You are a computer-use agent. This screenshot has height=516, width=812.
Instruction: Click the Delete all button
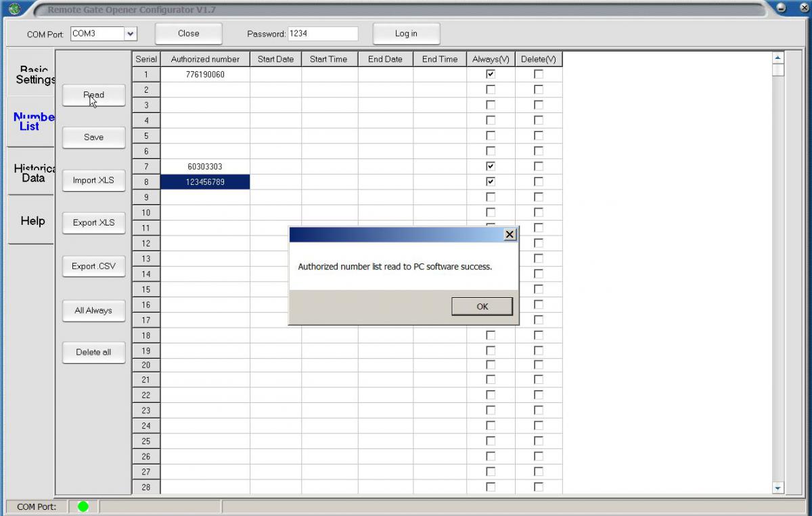point(94,352)
